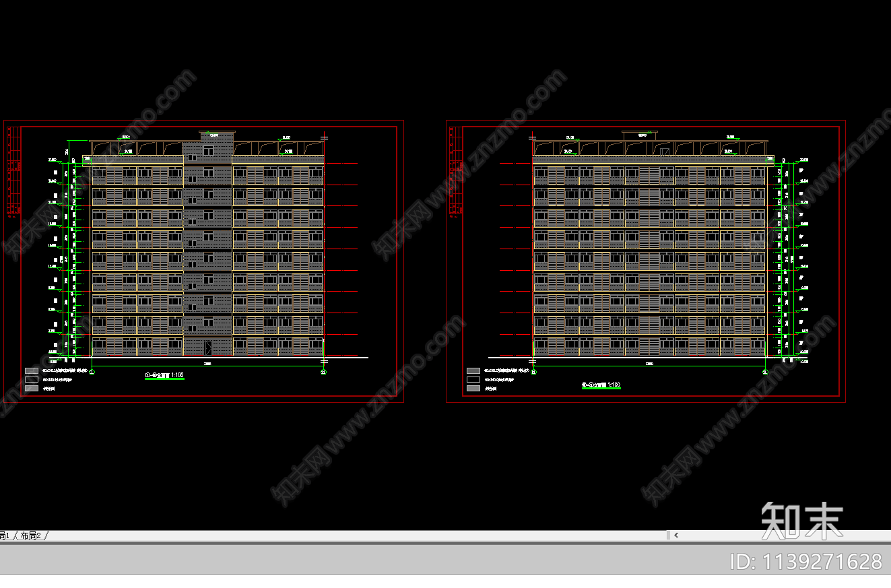Select middle black legend swatch in right drawing
Screen dimensions: 891x588
pyautogui.click(x=473, y=379)
